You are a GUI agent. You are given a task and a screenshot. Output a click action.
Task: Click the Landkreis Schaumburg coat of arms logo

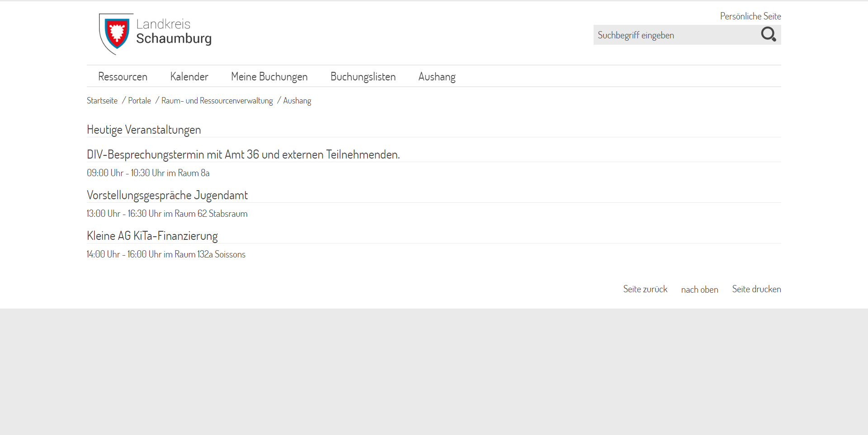tap(116, 33)
